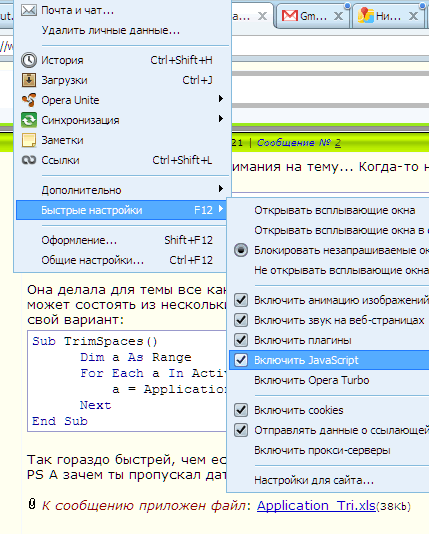Uncheck 'Включить анимацию изображений' checkbox
This screenshot has height=534, width=429.
[241, 300]
